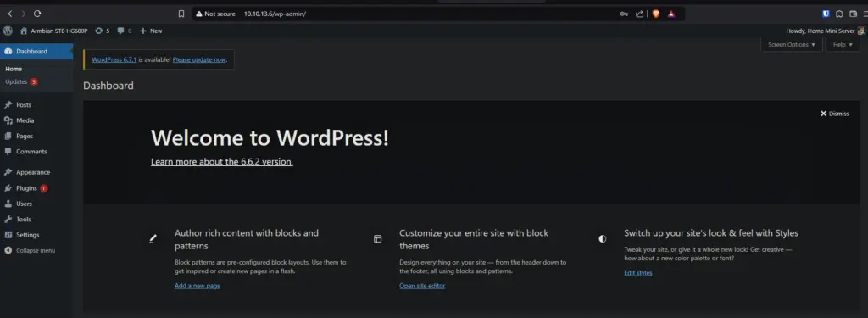Click the red Updates badge showing 5

(34, 81)
